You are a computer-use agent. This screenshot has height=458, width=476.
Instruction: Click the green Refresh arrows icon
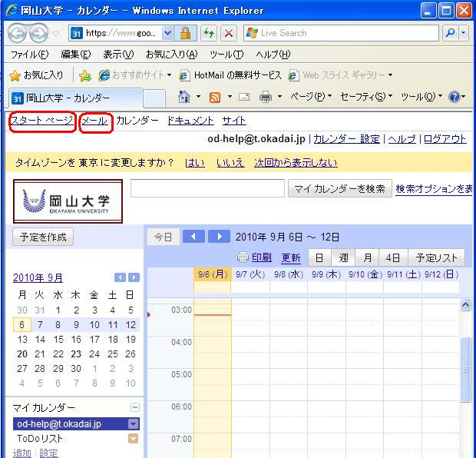click(209, 33)
